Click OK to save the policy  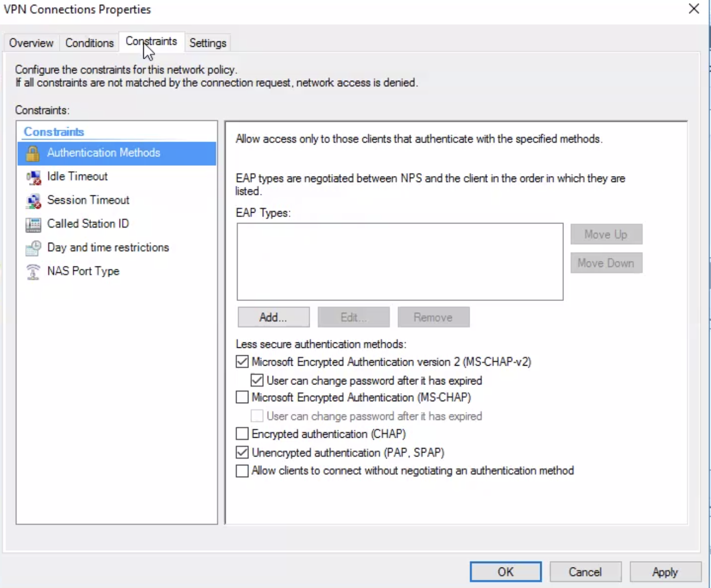click(x=505, y=572)
